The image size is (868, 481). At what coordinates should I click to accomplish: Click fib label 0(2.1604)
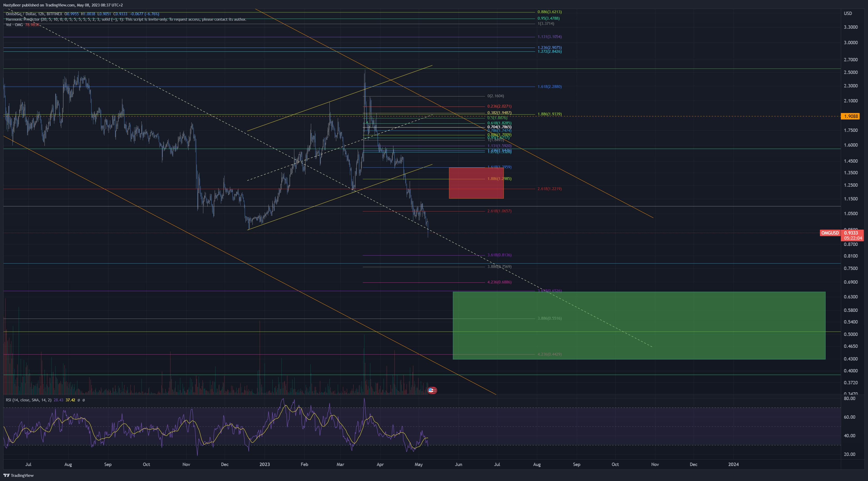pyautogui.click(x=496, y=96)
